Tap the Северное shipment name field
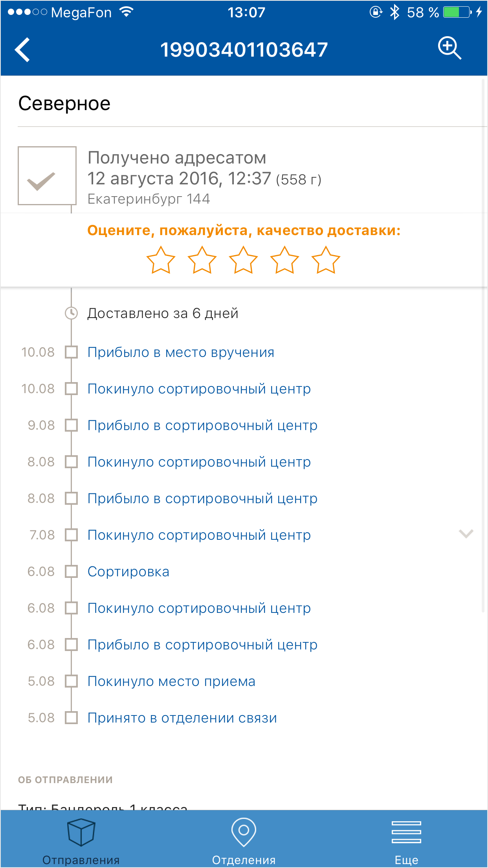Viewport: 488px width, 868px height. 64,103
